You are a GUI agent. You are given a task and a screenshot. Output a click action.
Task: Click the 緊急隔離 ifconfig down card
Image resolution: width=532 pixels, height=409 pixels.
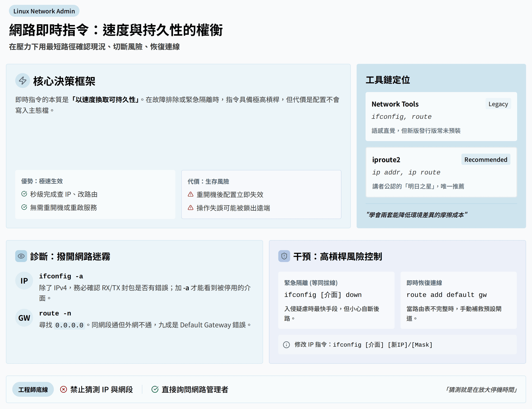[x=336, y=300]
